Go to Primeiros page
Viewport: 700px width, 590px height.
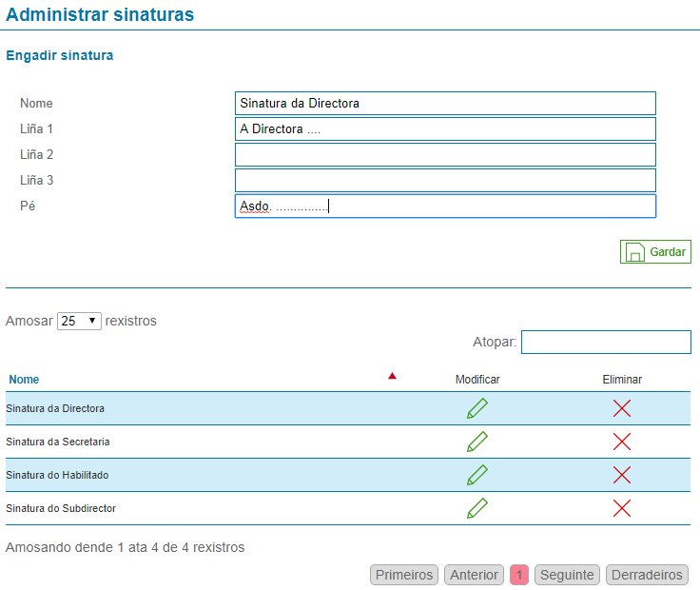point(404,575)
